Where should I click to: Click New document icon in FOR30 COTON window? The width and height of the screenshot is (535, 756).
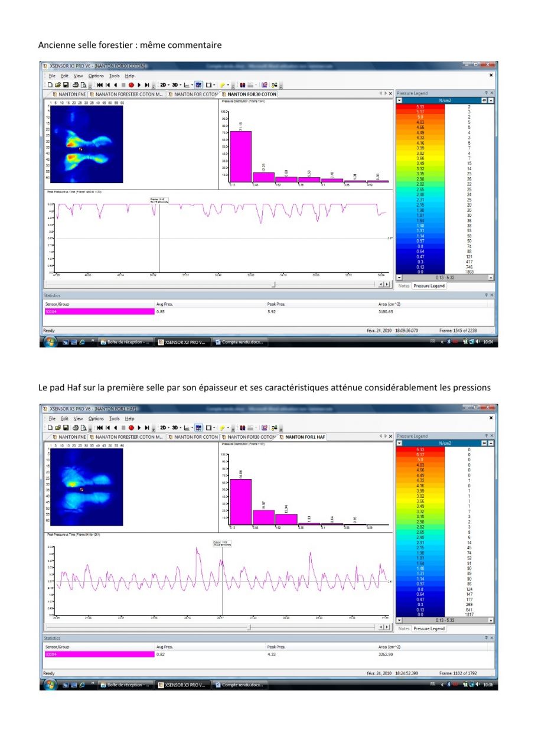(x=50, y=84)
